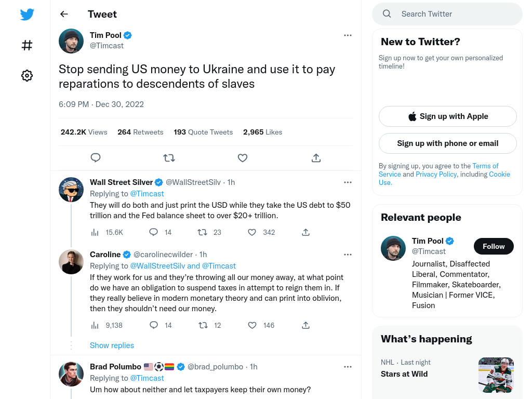View the 193 Quote Tweets list
532x399 pixels.
click(203, 132)
